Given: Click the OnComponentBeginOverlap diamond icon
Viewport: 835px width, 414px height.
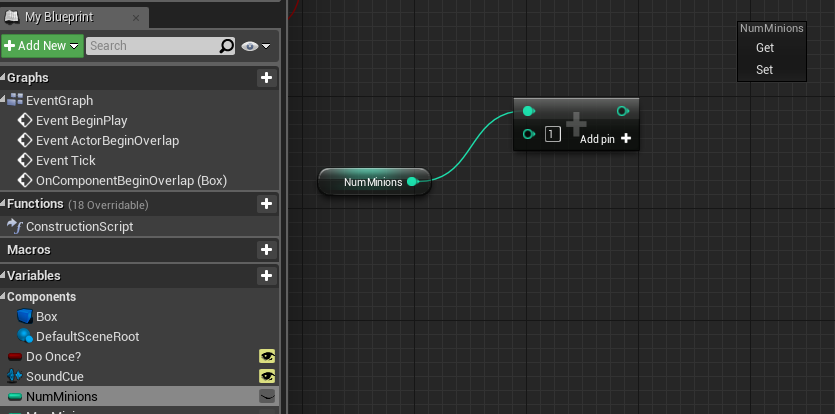Looking at the screenshot, I should coord(24,181).
